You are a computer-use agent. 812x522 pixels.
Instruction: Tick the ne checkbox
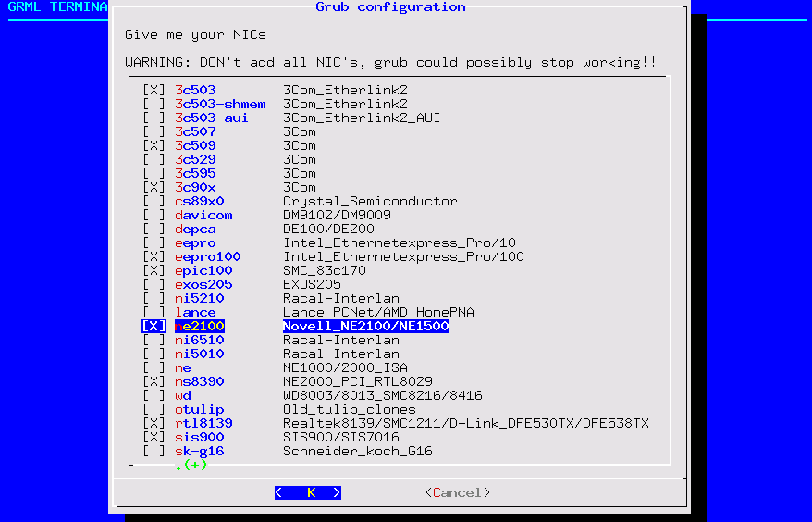[x=154, y=368]
